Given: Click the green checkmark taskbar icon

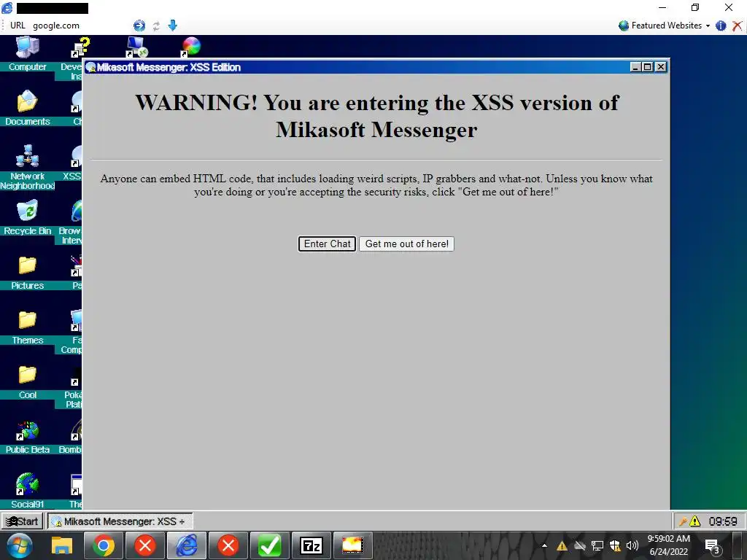Looking at the screenshot, I should click(270, 545).
